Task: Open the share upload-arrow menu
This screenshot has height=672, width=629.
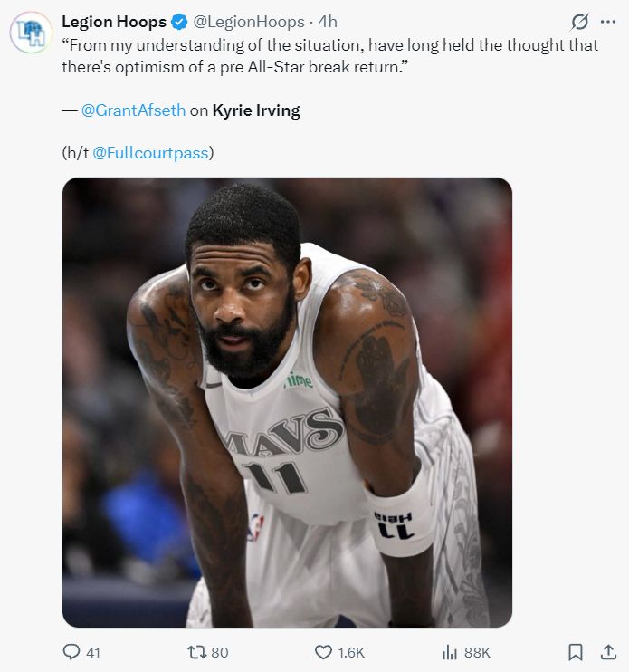Action: coord(608,651)
